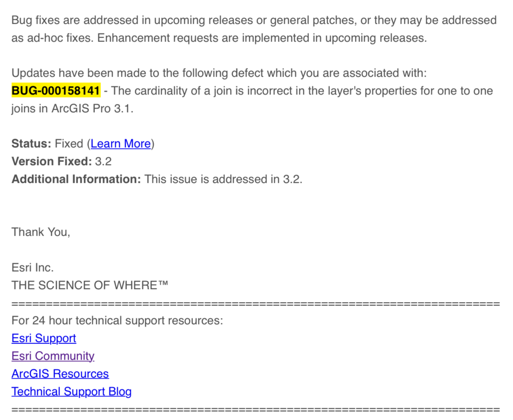Open the Technical Support Blog link
The height and width of the screenshot is (420, 513).
tap(71, 392)
